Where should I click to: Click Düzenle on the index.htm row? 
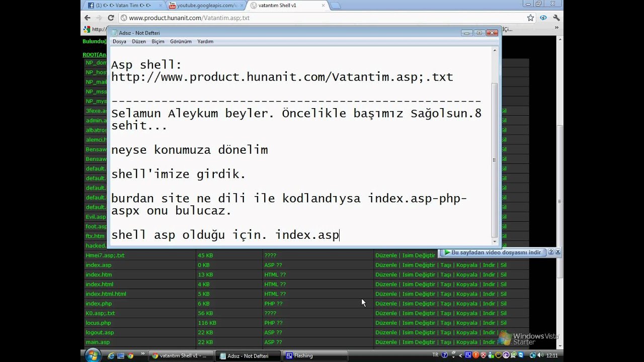coord(386,275)
